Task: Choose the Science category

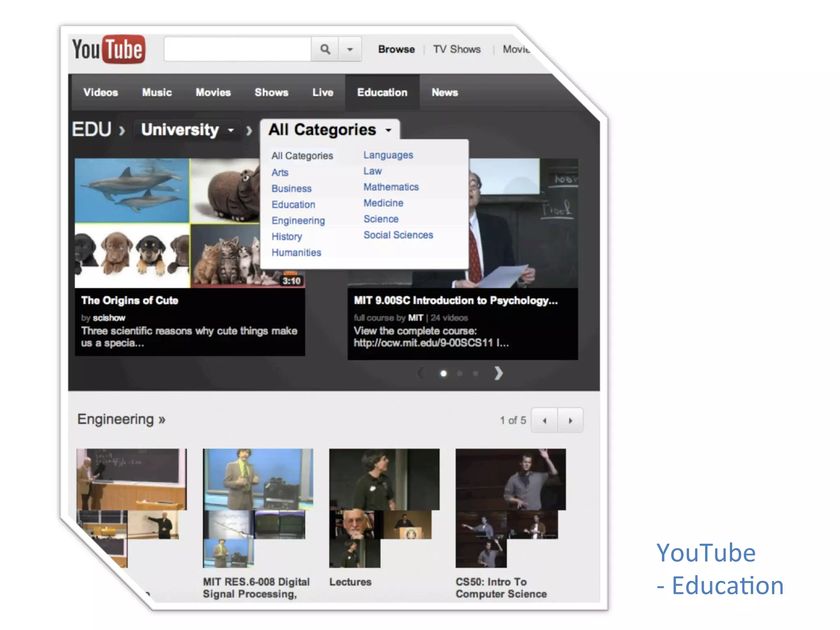Action: pyautogui.click(x=381, y=219)
